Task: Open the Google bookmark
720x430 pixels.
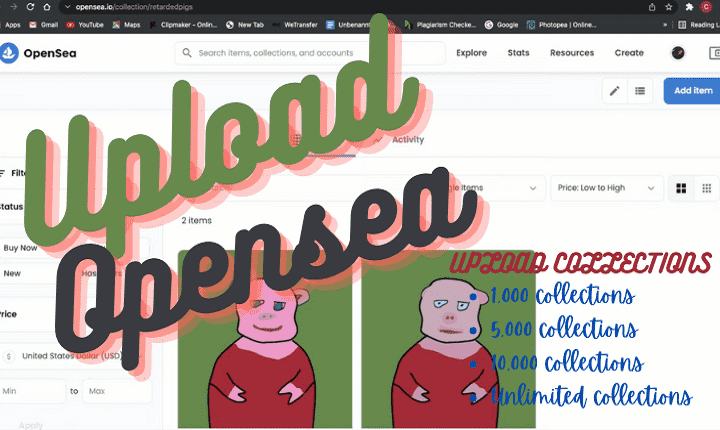Action: [501, 25]
